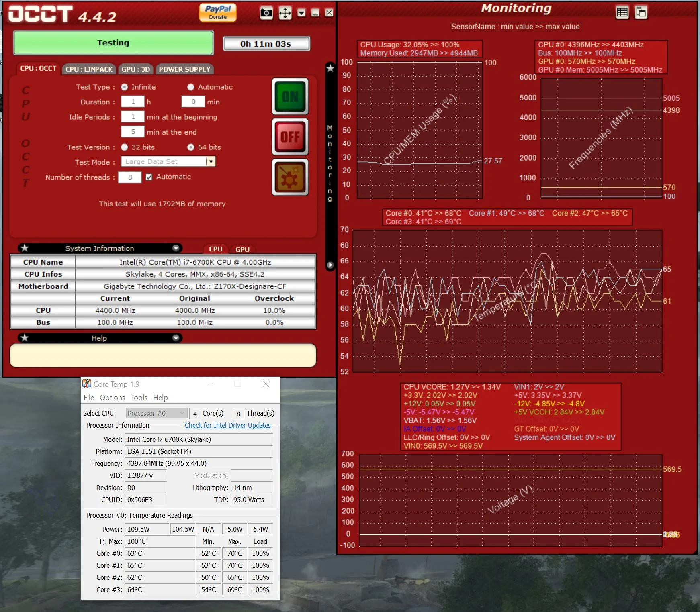Switch to the CPU : LINPACK tab

coord(89,69)
